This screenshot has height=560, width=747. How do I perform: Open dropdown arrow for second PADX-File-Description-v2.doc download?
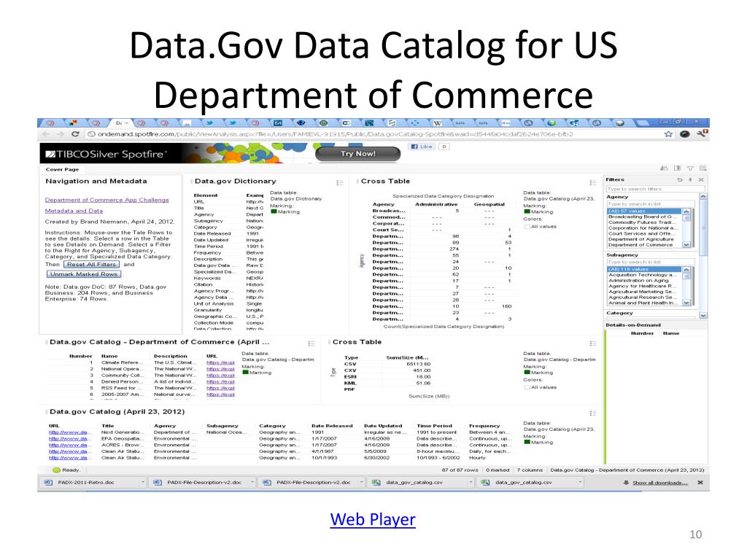362,483
